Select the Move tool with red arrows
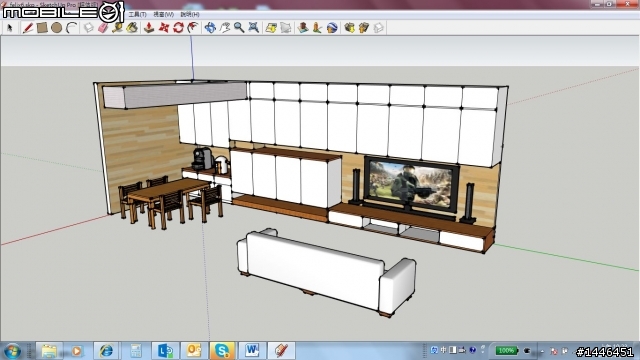Viewport: 640px width, 360px height. point(164,28)
